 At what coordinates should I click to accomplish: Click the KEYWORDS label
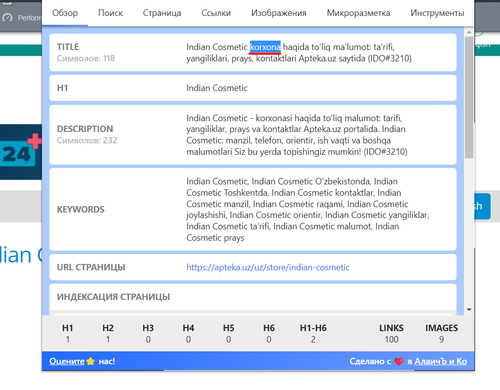point(81,209)
